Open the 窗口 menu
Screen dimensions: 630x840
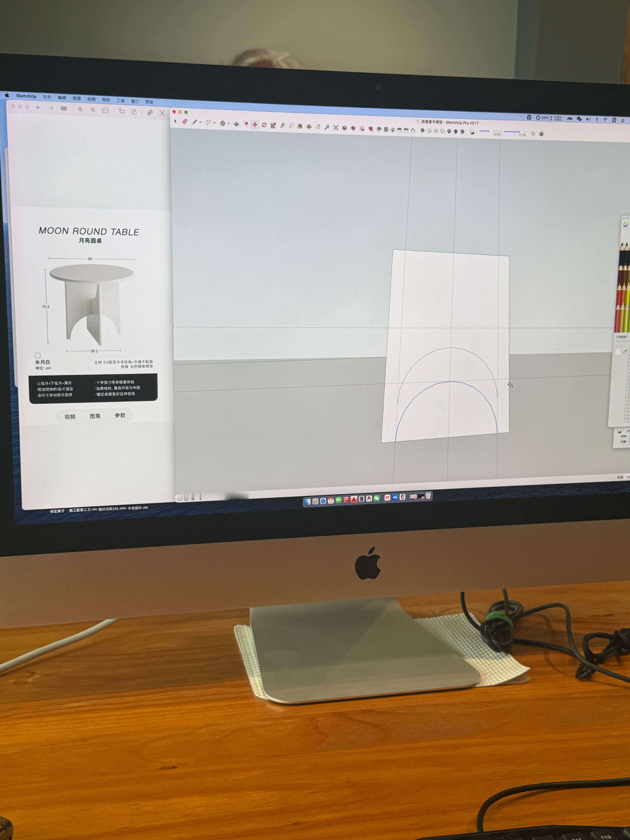pyautogui.click(x=135, y=101)
